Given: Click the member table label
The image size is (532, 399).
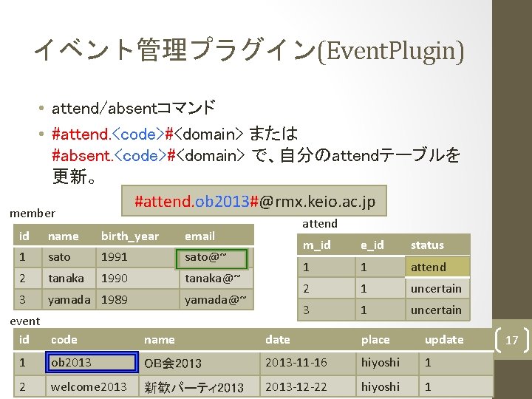Looking at the screenshot, I should point(33,214).
